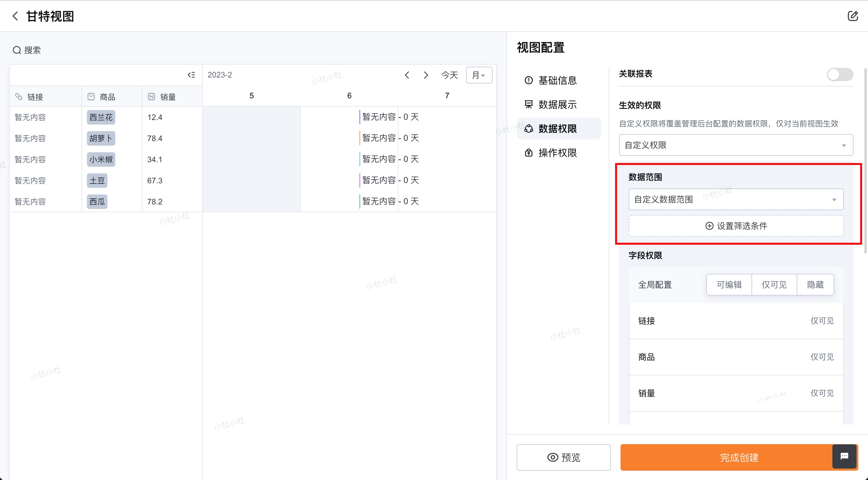Change 商品 field permission 仅可见

click(x=822, y=357)
